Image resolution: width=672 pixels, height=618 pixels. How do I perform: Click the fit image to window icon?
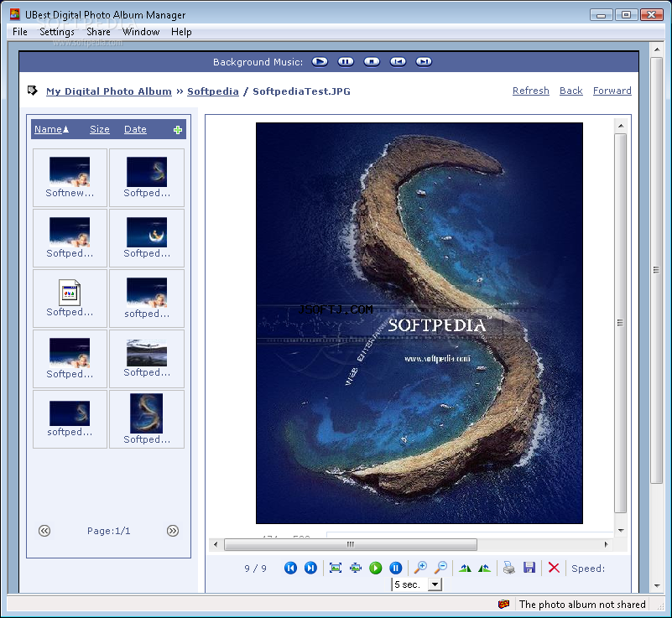click(335, 568)
